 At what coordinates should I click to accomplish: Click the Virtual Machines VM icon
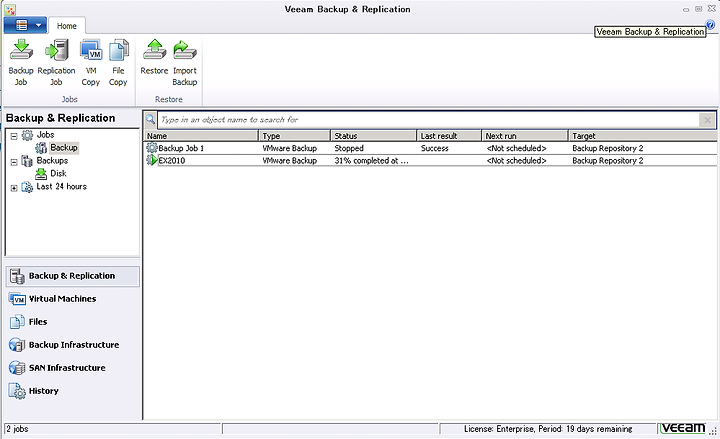click(17, 299)
